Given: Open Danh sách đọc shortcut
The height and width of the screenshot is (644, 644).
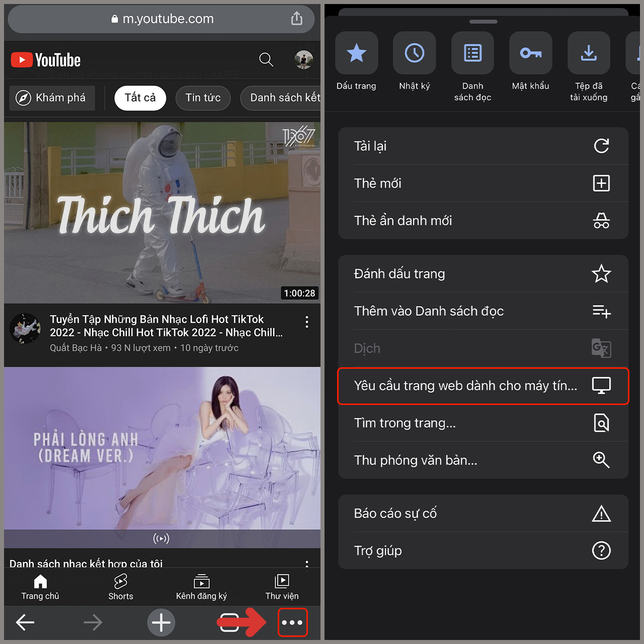Looking at the screenshot, I should (472, 66).
